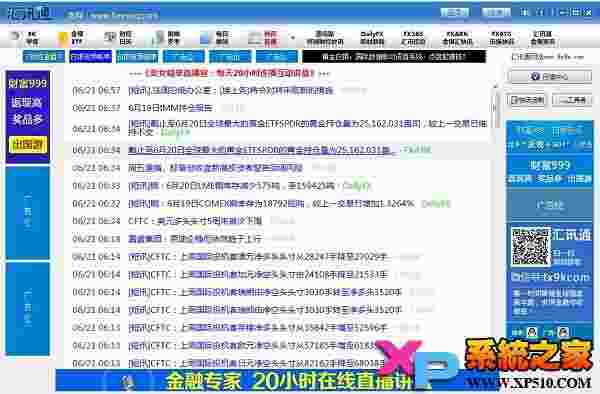This screenshot has height=394, width=600.
Task: Click the black scrolling ticker banner
Action: tap(394, 57)
